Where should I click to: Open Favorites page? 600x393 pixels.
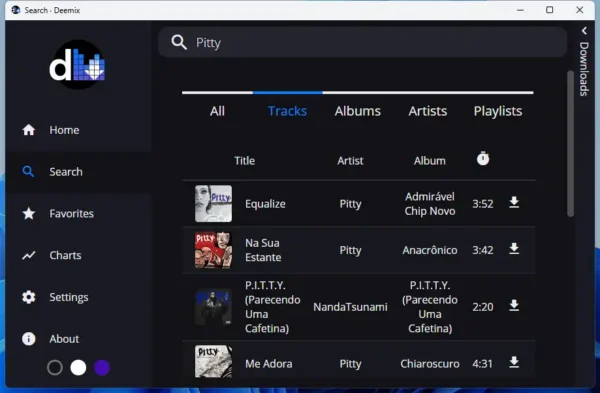[72, 214]
